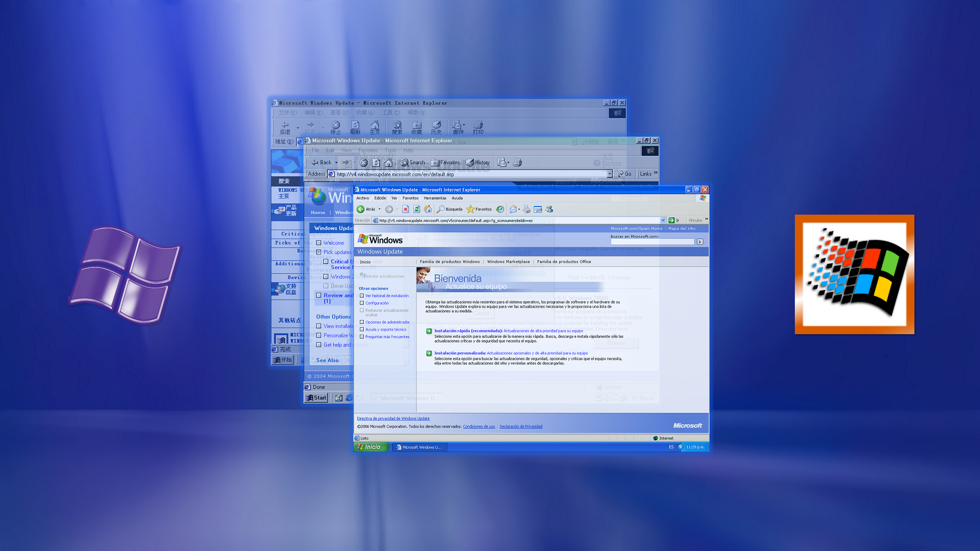Open the Archivo menu

(x=362, y=198)
